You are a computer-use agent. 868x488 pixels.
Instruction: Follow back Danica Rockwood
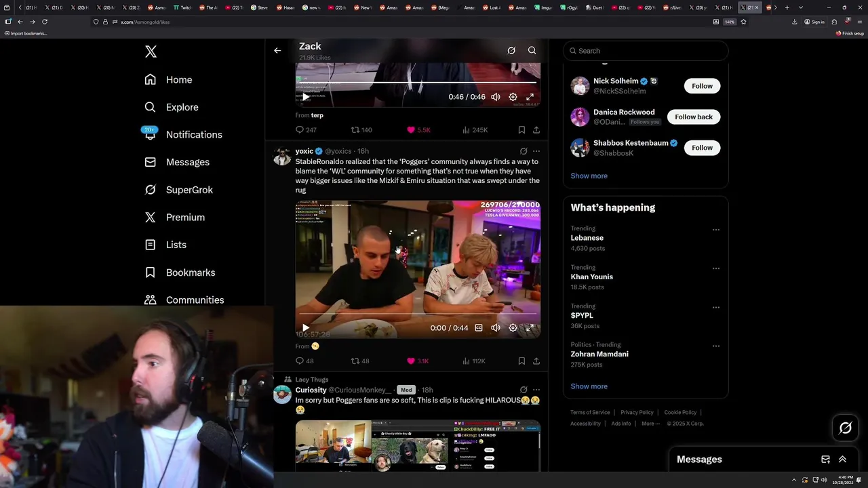[694, 117]
